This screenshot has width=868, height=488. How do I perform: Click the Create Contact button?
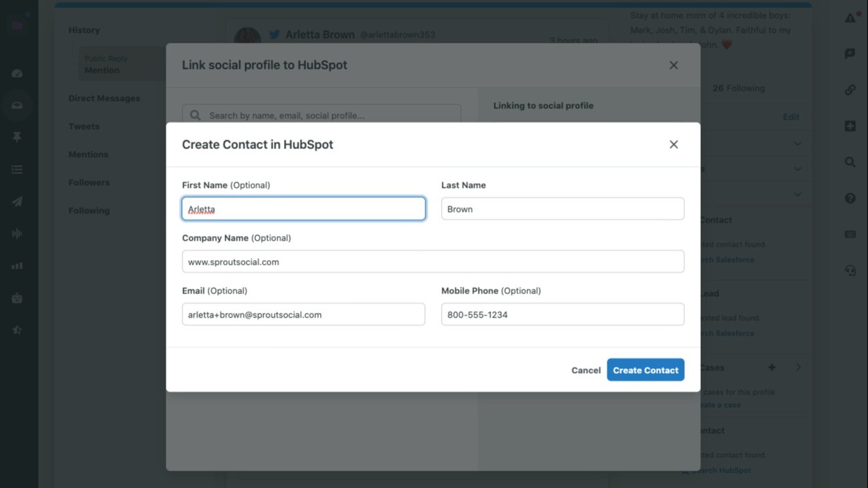[645, 370]
